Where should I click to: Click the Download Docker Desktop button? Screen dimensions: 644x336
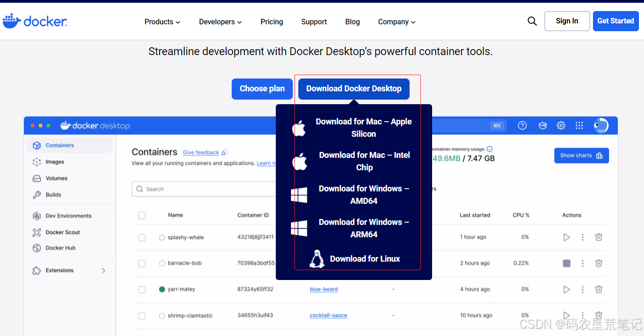[x=354, y=89]
